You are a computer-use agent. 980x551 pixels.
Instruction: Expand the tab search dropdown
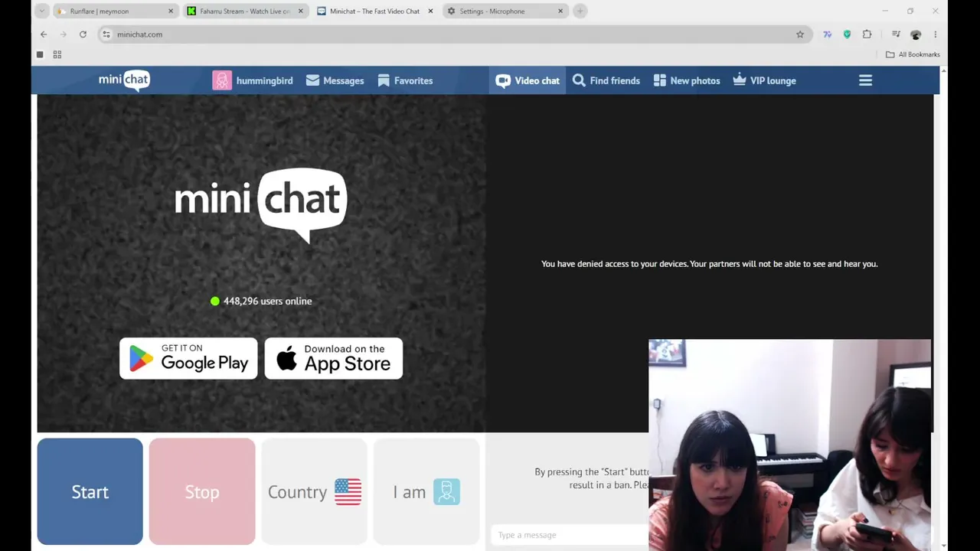click(42, 11)
